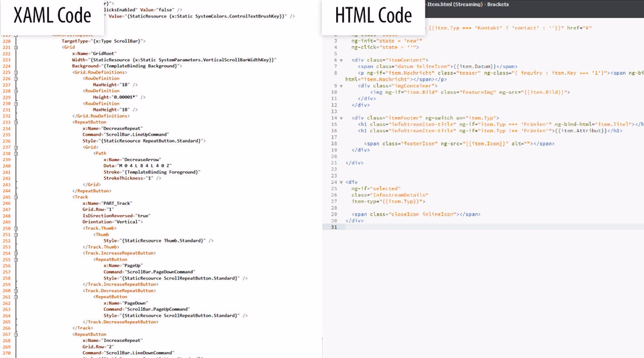Screen dimensions: 644x358
Task: Click the x:Name="GridRoot" attribute line
Action: [94, 54]
